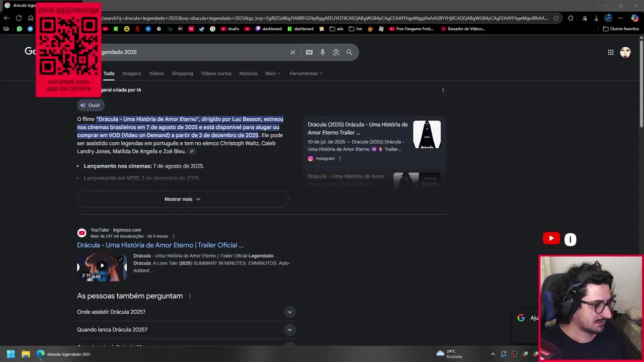Open 'Drácula - Uma História de Amor Eterno' trailer link
Image resolution: width=644 pixels, height=362 pixels.
tap(160, 245)
